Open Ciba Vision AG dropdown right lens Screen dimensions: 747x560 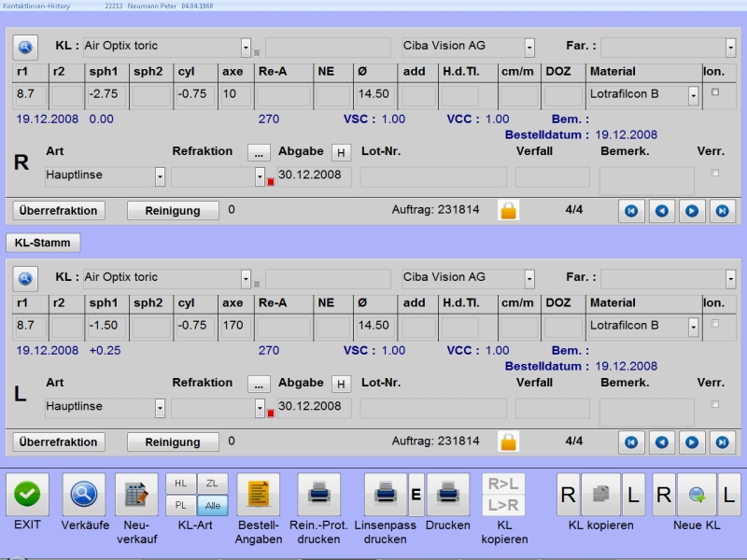tap(529, 48)
